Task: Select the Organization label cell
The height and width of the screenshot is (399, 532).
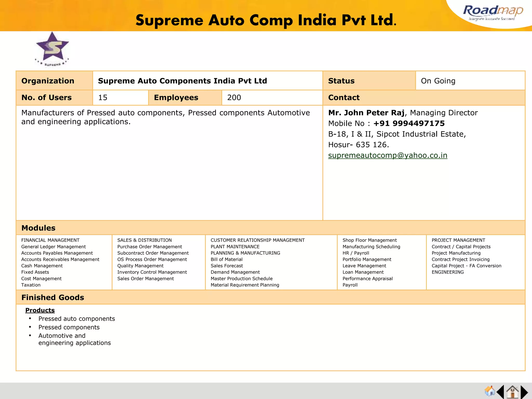Action: point(54,81)
